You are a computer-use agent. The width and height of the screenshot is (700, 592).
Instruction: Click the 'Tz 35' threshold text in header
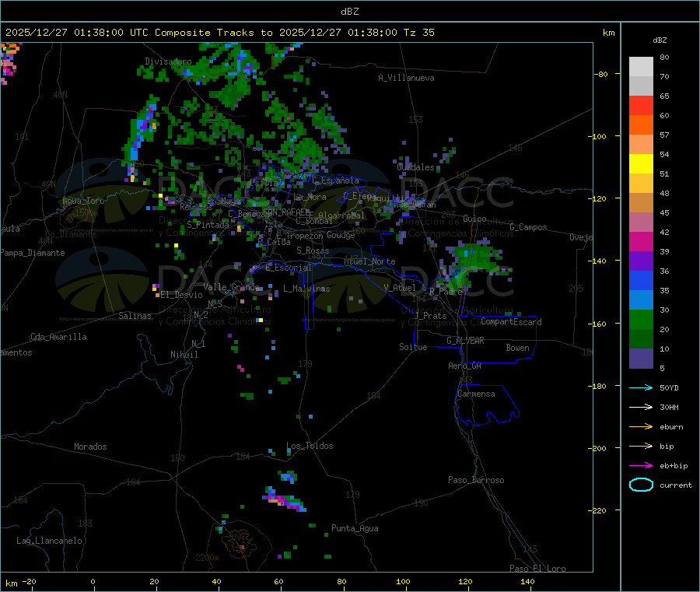tap(418, 33)
